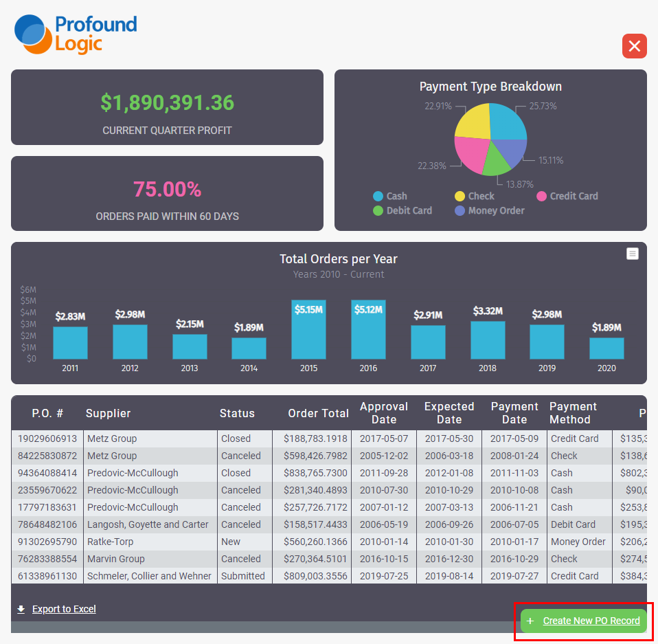
Task: Toggle Credit Card legend item
Action: click(x=567, y=196)
